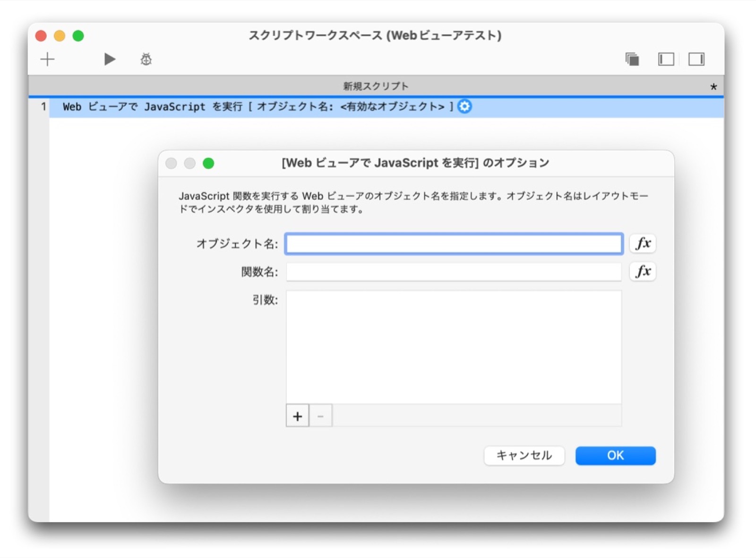Click the fx icon next to オブジェクト名
Screen dimensions: 756x558
[x=643, y=244]
